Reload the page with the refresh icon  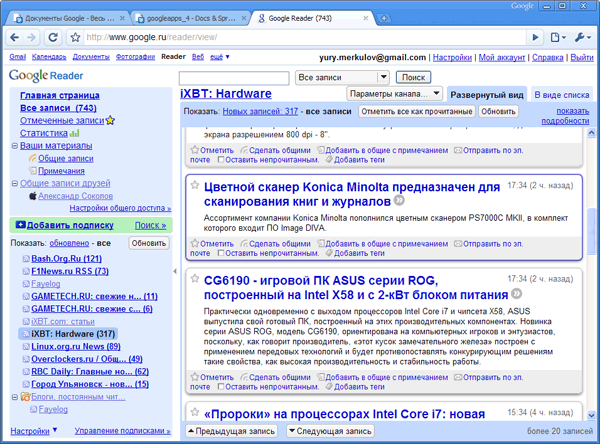(53, 37)
